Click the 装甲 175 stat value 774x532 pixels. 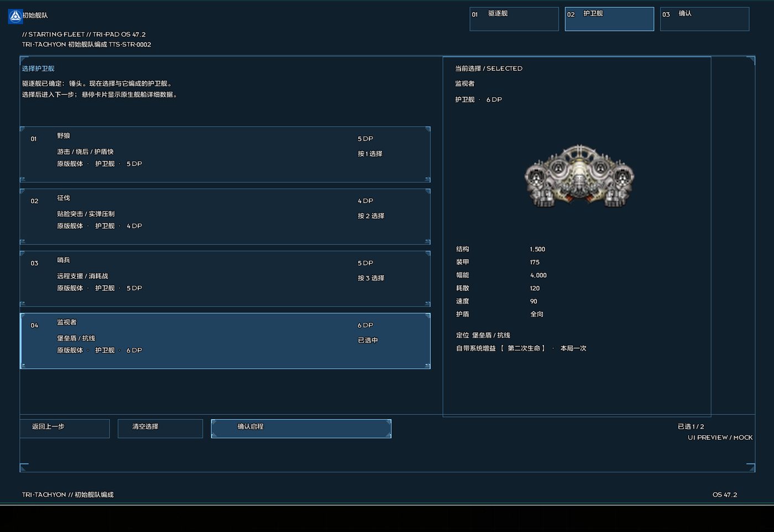535,262
